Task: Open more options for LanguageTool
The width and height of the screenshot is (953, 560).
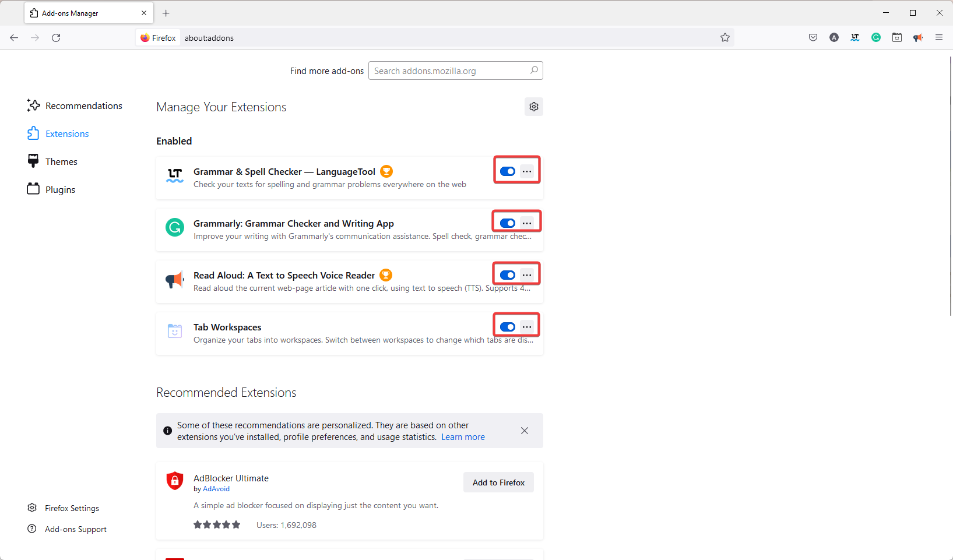Action: click(x=527, y=171)
